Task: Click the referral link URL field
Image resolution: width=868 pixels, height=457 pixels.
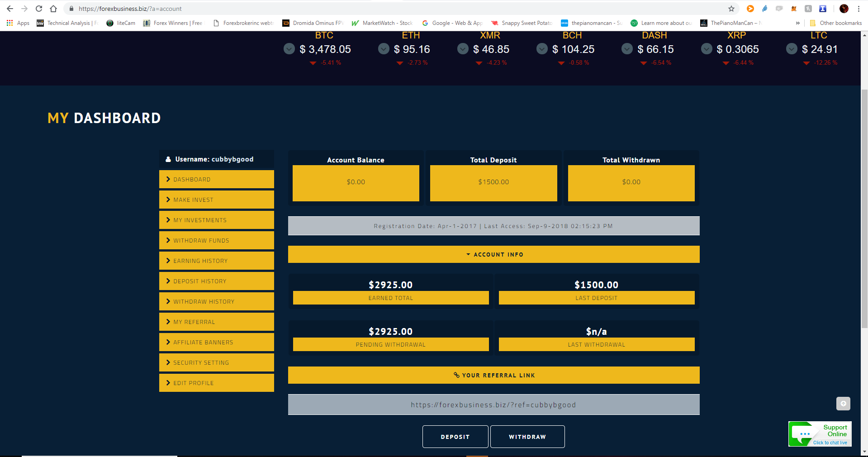Action: click(x=493, y=405)
